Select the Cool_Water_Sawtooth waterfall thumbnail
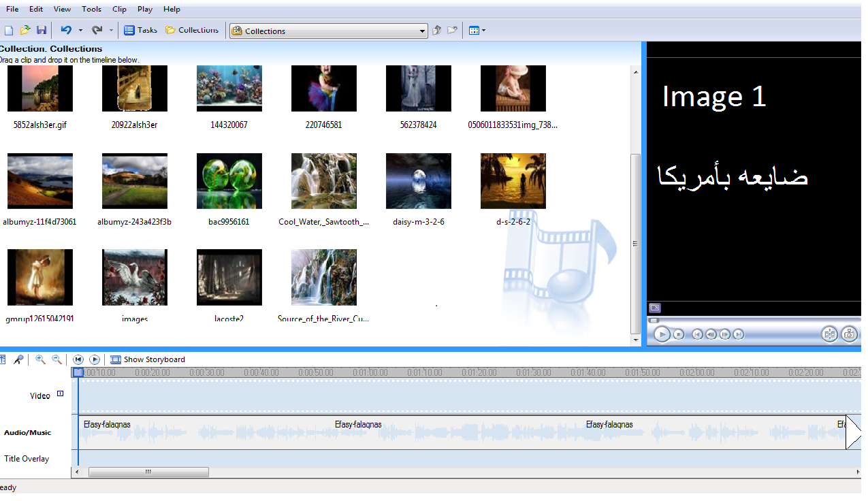This screenshot has height=501, width=868. [323, 181]
